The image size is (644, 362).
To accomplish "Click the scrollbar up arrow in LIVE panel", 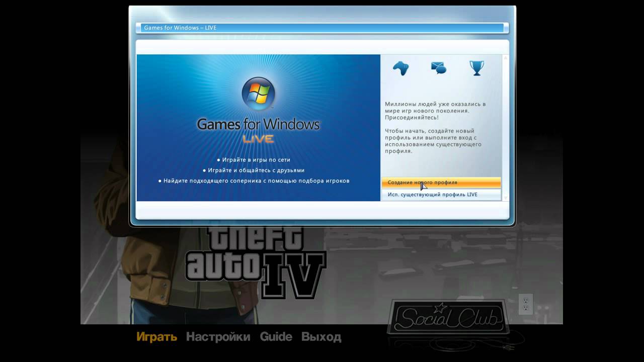I will click(506, 58).
